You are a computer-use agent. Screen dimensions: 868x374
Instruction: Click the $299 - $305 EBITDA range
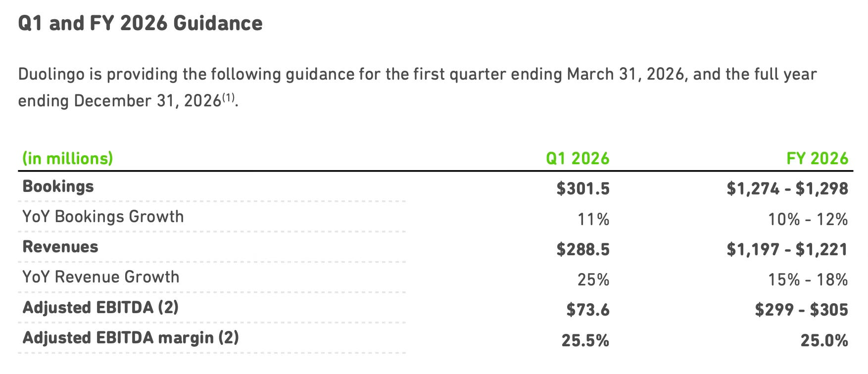(802, 310)
